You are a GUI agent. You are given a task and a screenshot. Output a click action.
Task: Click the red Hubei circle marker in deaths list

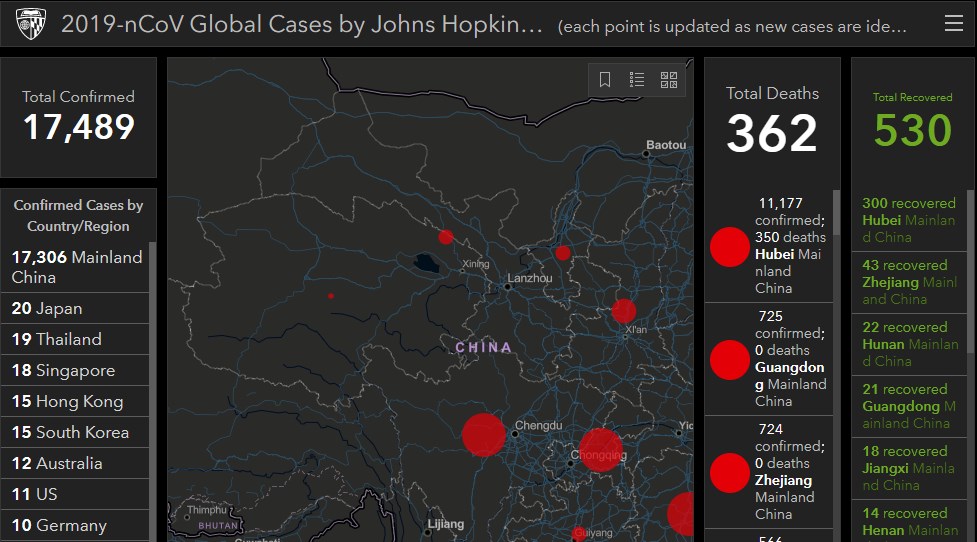pyautogui.click(x=730, y=247)
